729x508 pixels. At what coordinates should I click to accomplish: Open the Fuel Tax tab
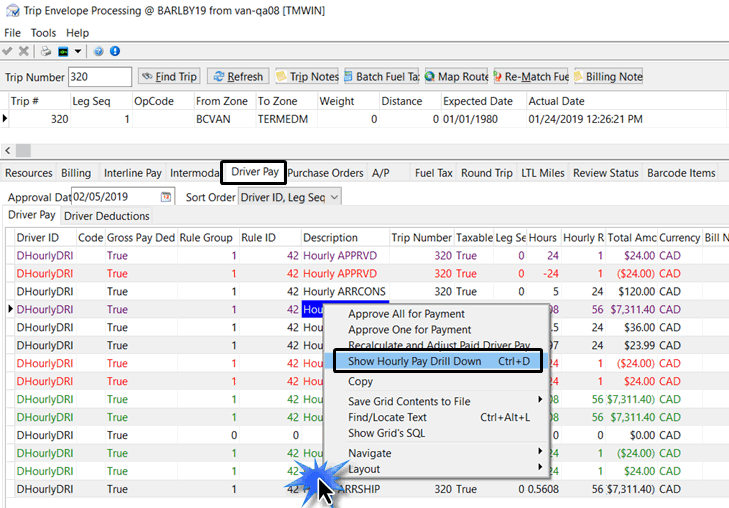pyautogui.click(x=434, y=173)
